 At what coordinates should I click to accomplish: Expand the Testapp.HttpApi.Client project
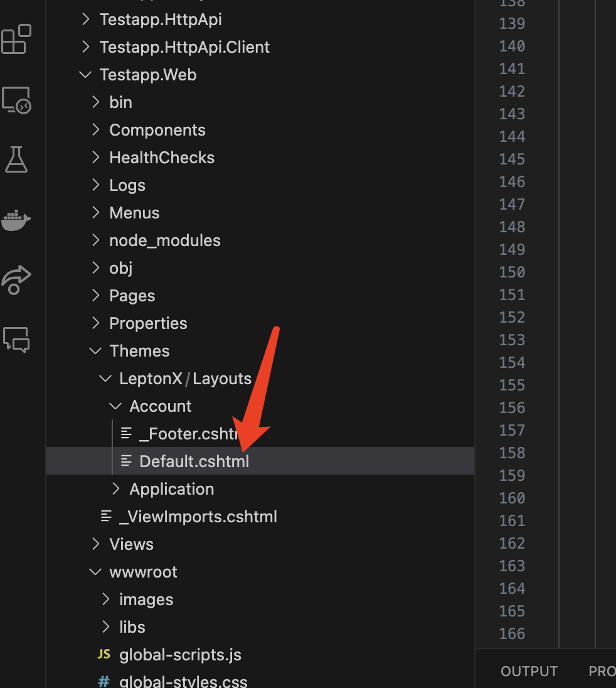click(184, 47)
